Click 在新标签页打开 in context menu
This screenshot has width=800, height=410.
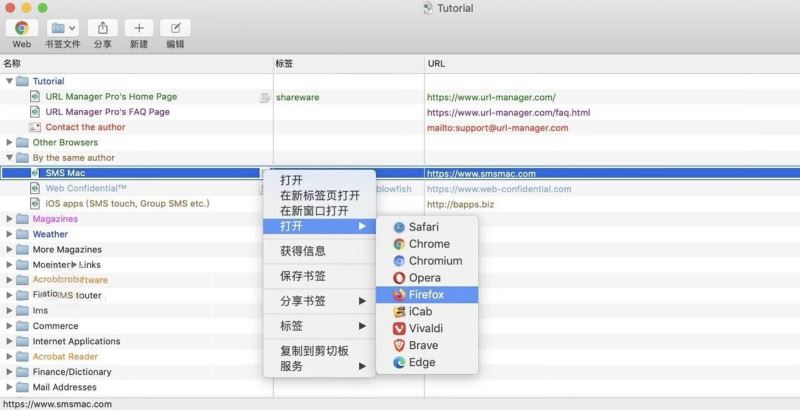(319, 195)
